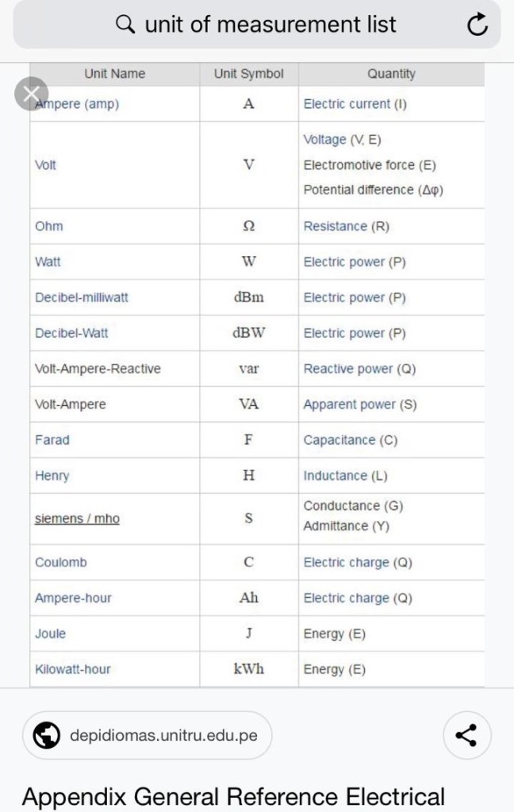Open the Kilowatt-hour link
The width and height of the screenshot is (514, 812).
72,669
